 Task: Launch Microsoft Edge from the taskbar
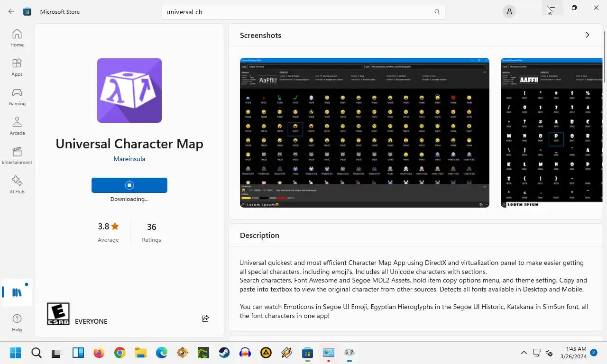[161, 353]
